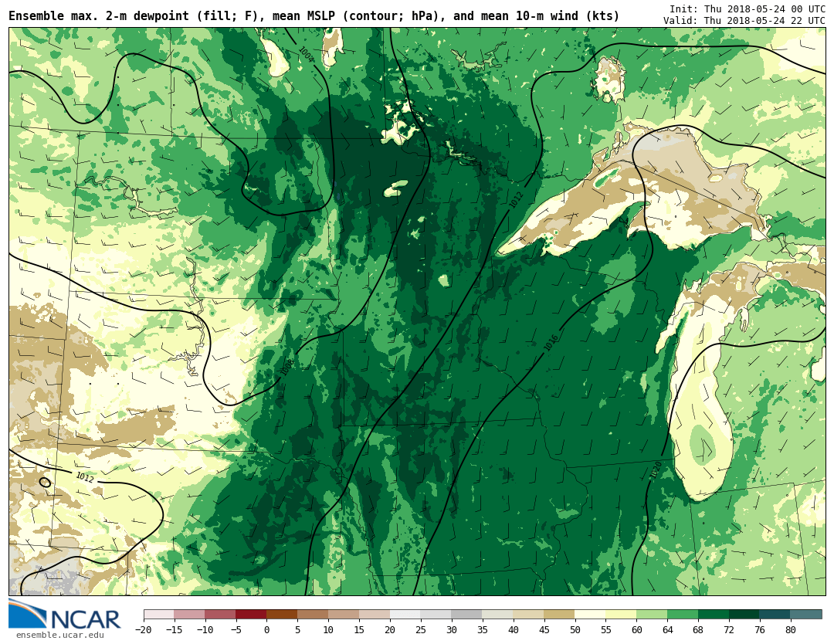Select the brown swatch between 0 and 5
This screenshot has width=834, height=644.
pyautogui.click(x=283, y=615)
